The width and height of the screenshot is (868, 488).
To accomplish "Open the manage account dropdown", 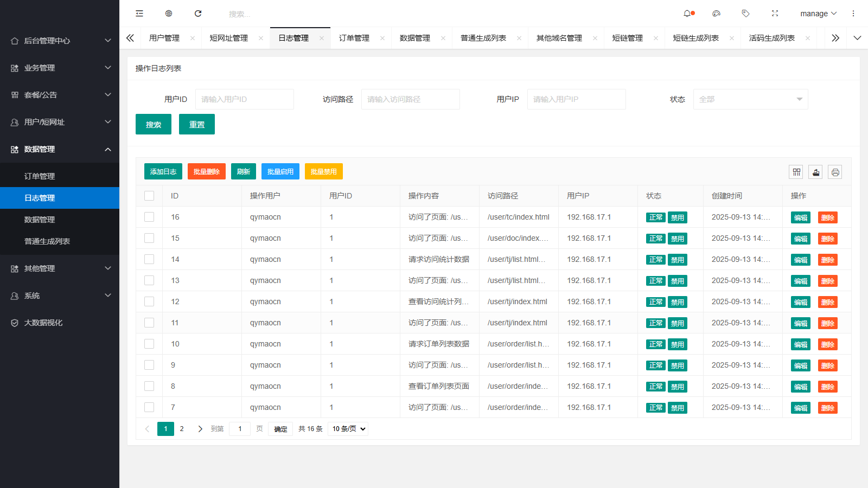I will pos(818,13).
